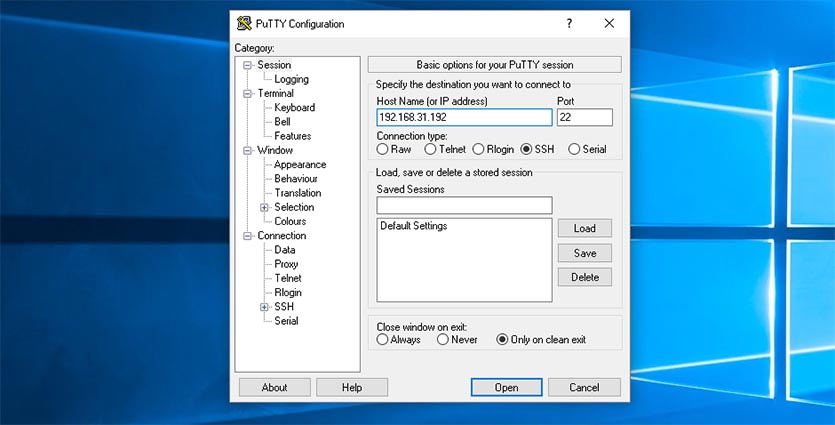Select the Serial connection type radio

coord(574,149)
